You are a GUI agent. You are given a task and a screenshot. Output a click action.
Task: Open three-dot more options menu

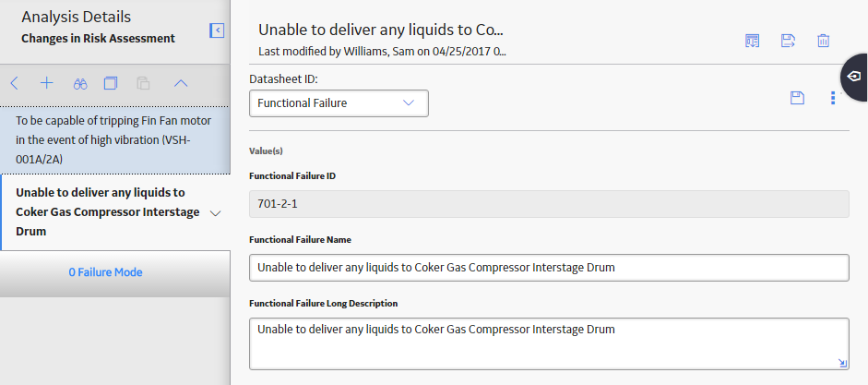(x=833, y=98)
